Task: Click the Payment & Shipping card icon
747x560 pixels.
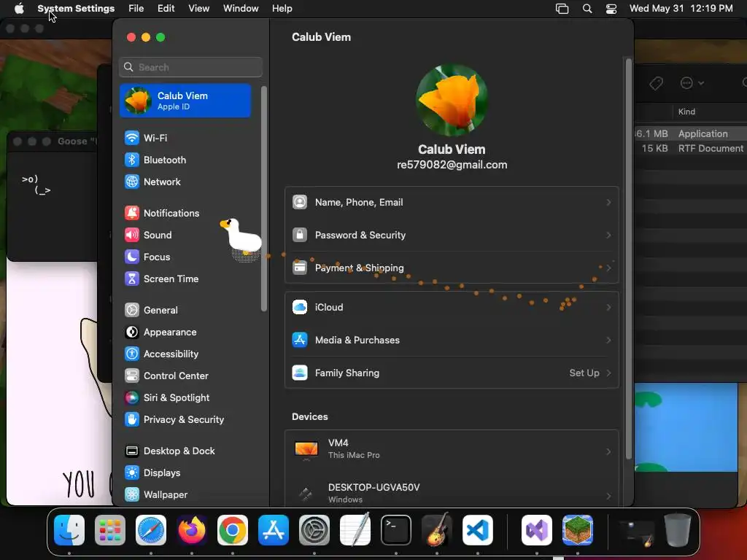Action: coord(300,268)
